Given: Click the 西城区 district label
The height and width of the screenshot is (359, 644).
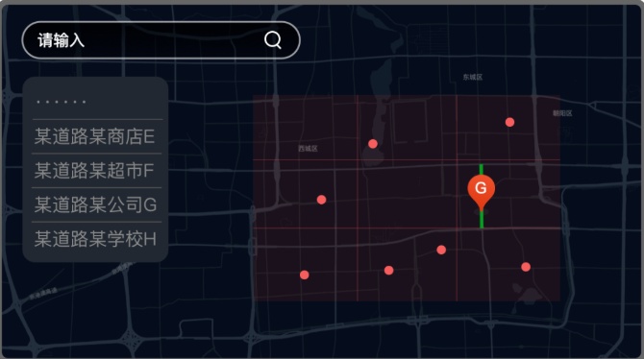Looking at the screenshot, I should (308, 149).
